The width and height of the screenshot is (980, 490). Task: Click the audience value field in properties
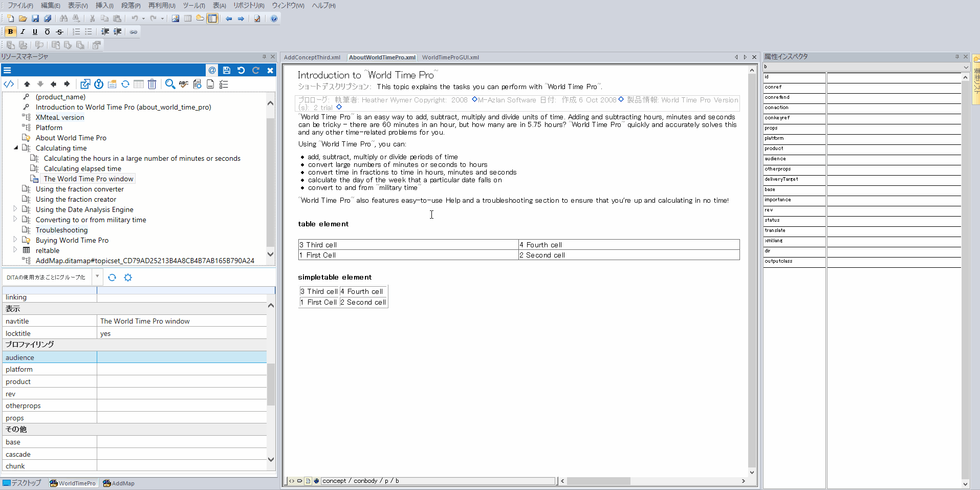point(182,357)
